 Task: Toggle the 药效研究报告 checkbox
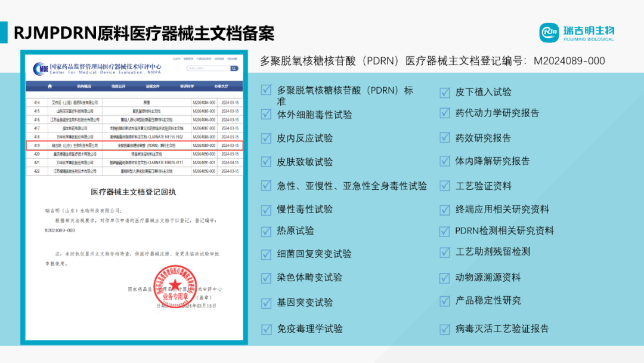(x=444, y=138)
